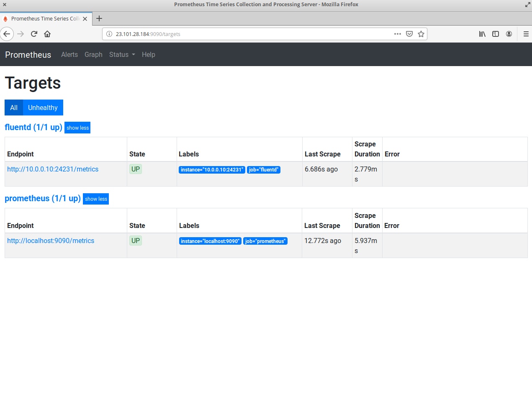Maximize the window using title bar arrows icon
The image size is (532, 407).
pyautogui.click(x=527, y=5)
